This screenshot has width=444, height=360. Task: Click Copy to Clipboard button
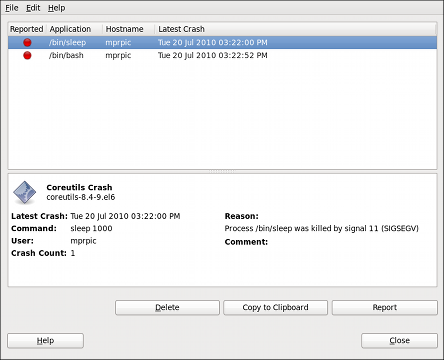[275, 307]
